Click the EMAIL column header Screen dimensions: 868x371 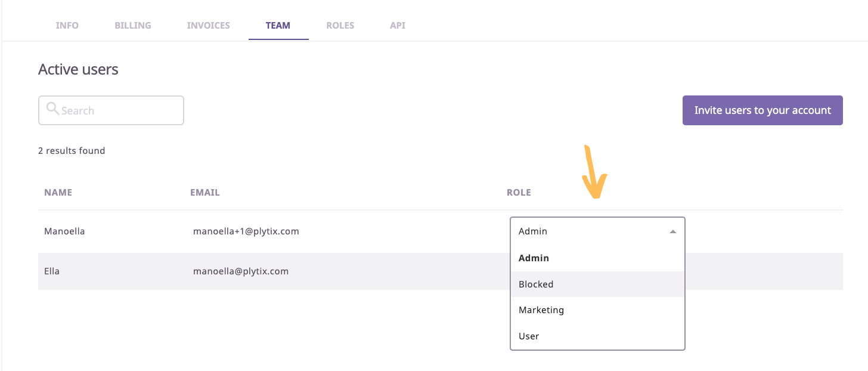click(x=205, y=193)
